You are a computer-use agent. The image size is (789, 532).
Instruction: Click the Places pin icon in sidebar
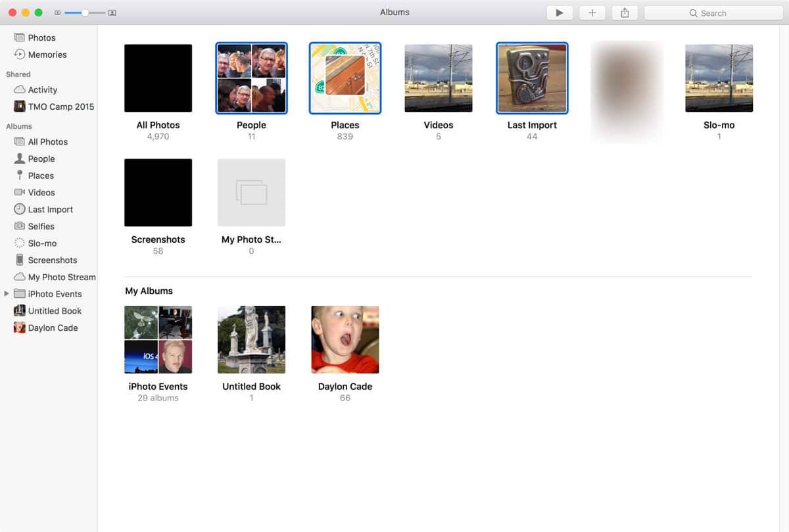[x=20, y=176]
